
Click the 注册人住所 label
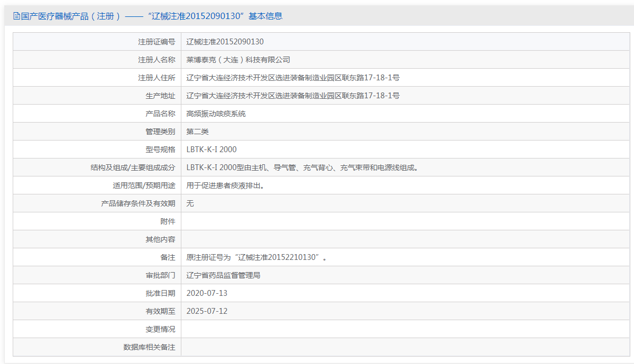pyautogui.click(x=157, y=78)
